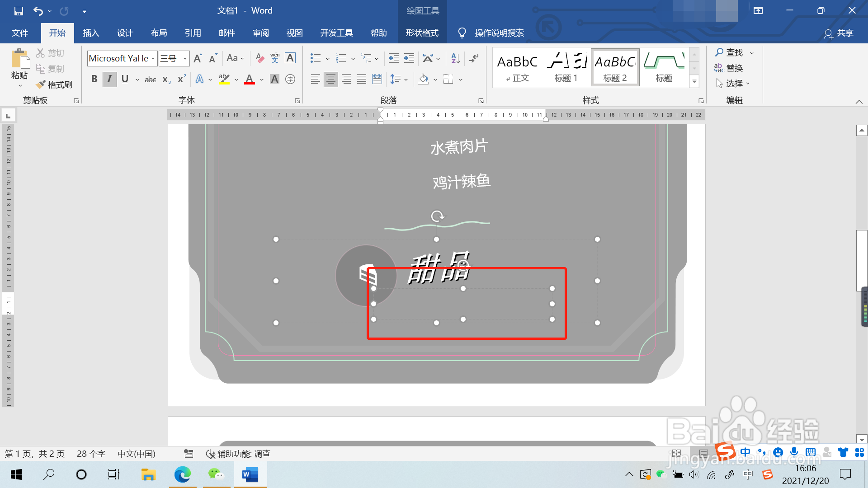Toggle Bold formatting
The image size is (868, 488).
click(94, 79)
